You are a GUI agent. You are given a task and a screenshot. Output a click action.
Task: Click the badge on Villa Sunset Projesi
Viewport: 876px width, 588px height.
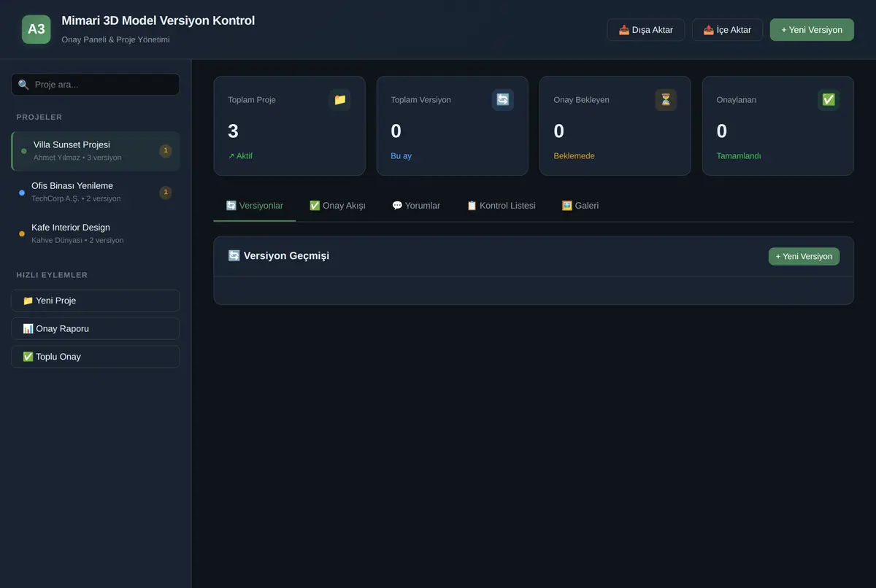click(x=166, y=151)
